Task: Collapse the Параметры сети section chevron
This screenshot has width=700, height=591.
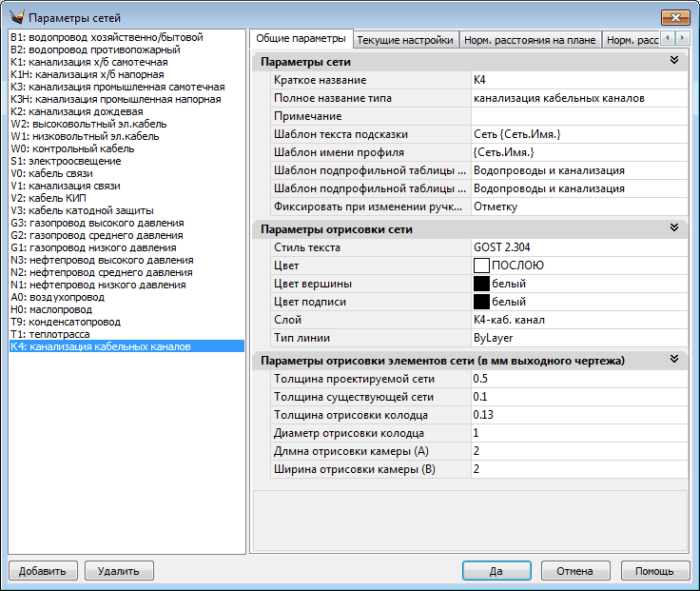Action: [x=673, y=61]
